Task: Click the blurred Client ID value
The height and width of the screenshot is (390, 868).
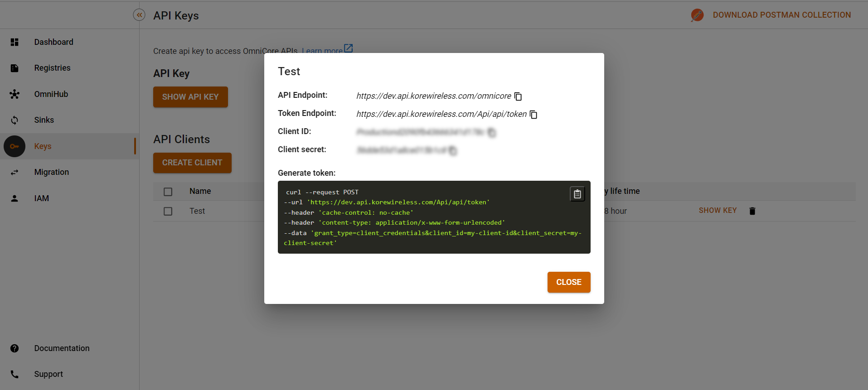Action: click(x=420, y=132)
